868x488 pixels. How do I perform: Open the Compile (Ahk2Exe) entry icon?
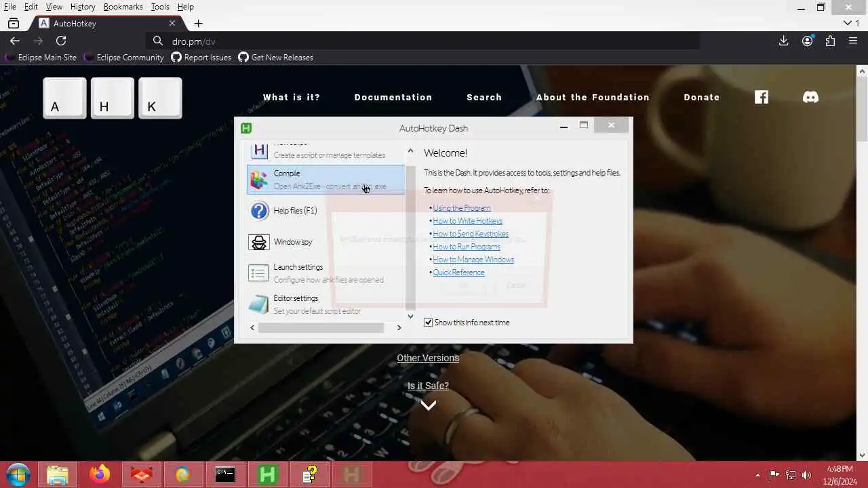pos(259,180)
